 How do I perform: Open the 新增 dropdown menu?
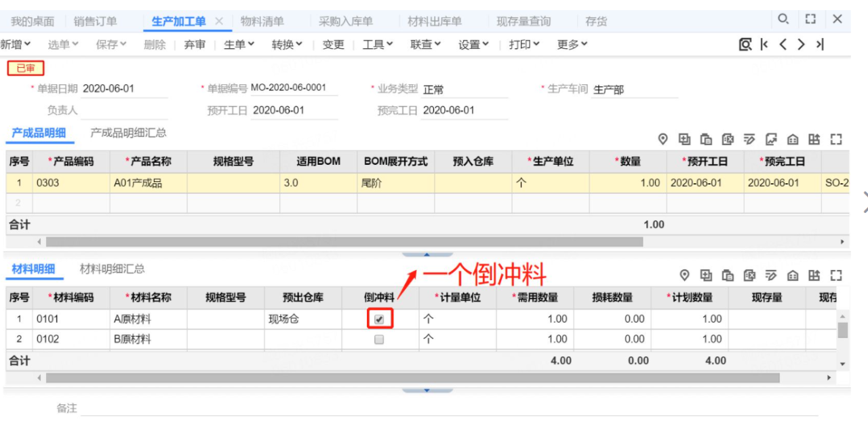pos(16,44)
